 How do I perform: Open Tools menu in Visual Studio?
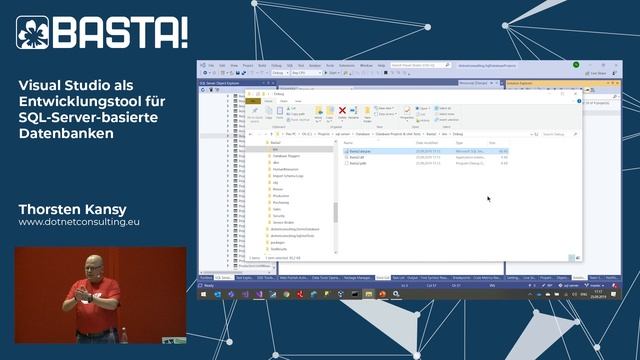click(x=330, y=65)
